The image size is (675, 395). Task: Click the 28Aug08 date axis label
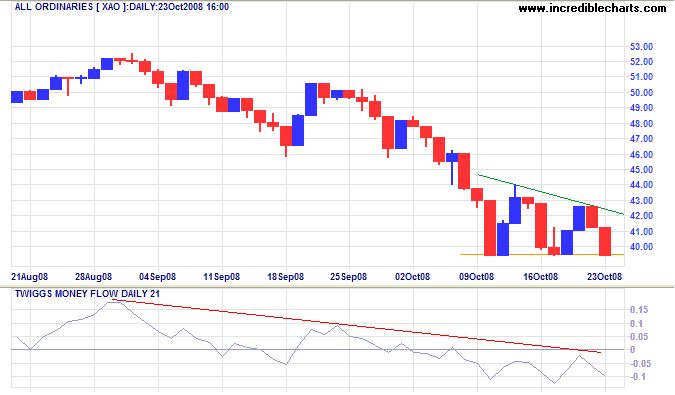click(93, 277)
